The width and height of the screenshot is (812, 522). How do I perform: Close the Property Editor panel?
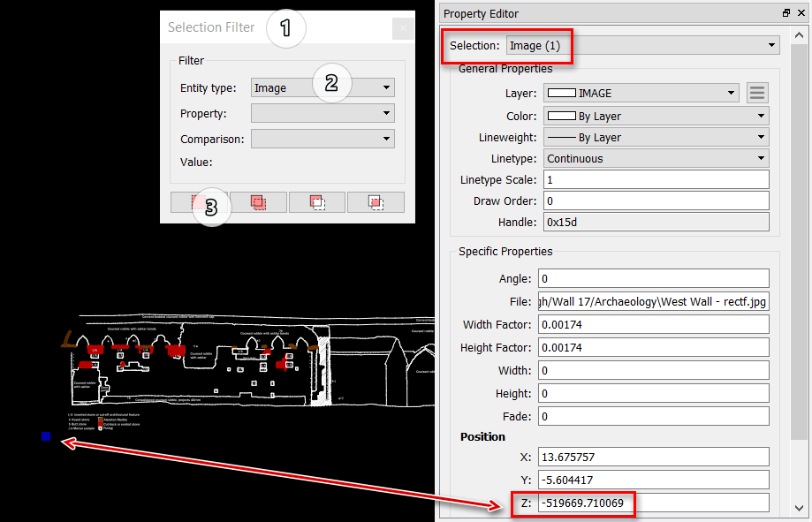(x=801, y=13)
